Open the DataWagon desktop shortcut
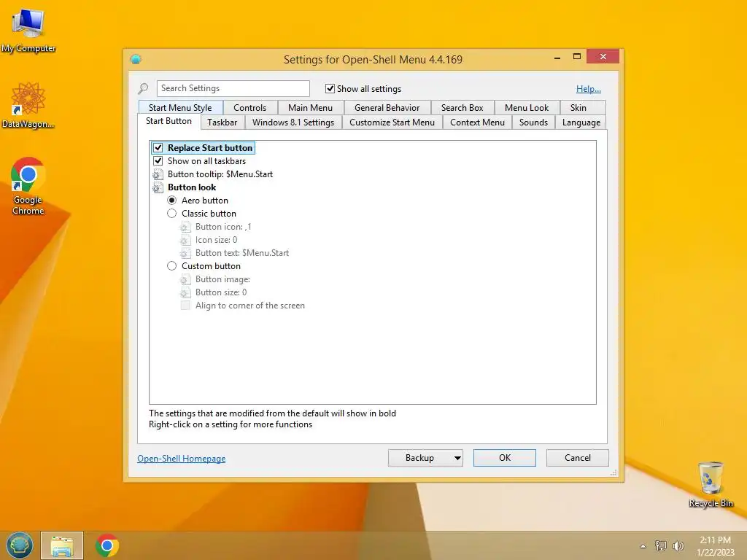The image size is (747, 560). 28,105
